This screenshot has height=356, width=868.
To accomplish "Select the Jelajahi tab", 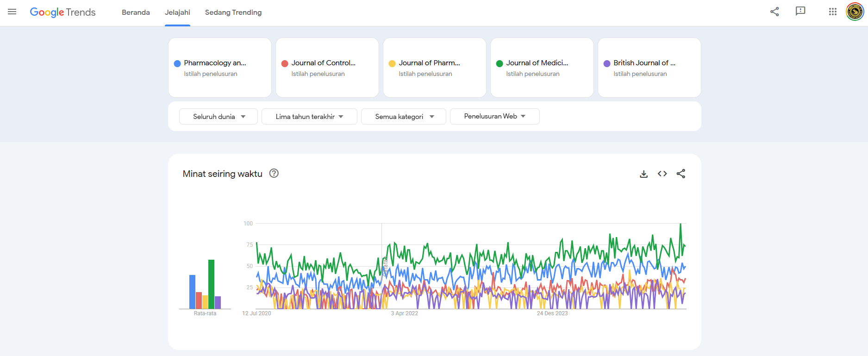I will (x=177, y=12).
